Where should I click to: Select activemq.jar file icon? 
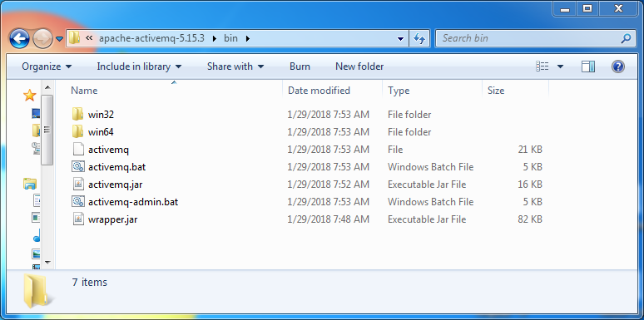click(78, 185)
